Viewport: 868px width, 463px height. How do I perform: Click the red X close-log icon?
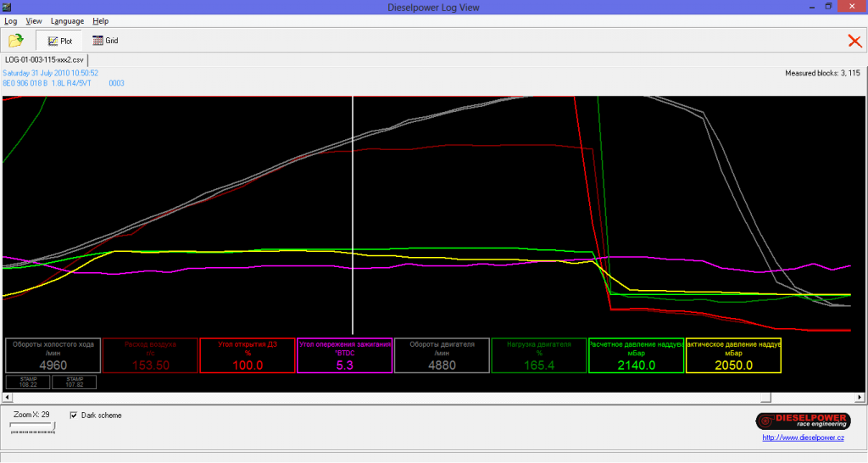(x=854, y=41)
